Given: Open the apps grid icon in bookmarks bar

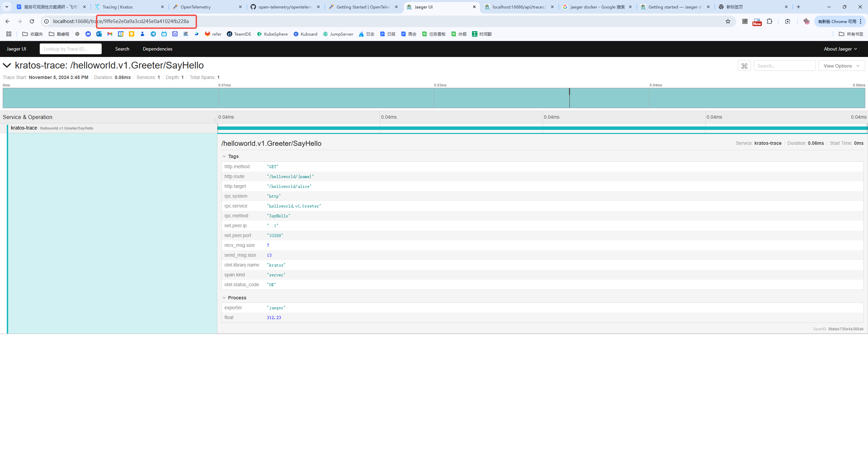Looking at the screenshot, I should 9,34.
